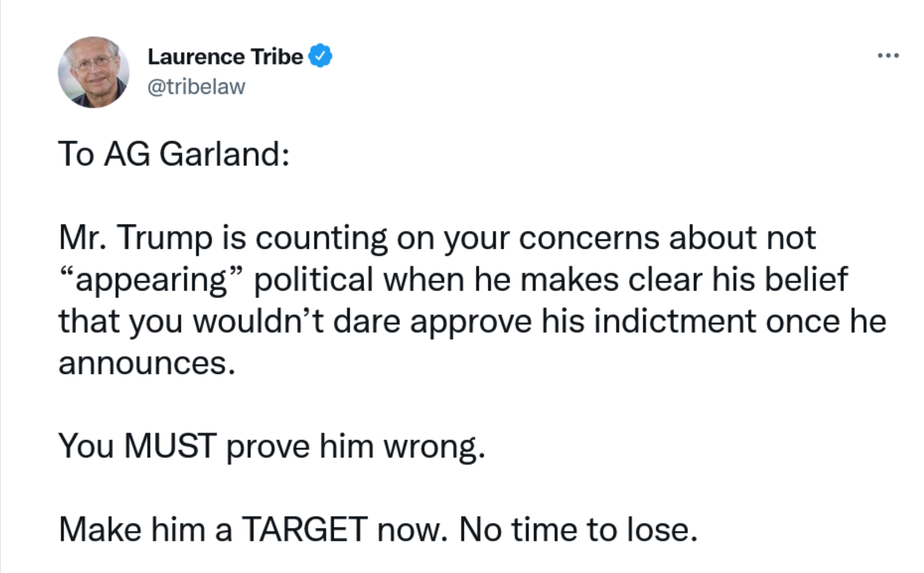Image resolution: width=924 pixels, height=573 pixels.
Task: Click the word "TARGET" in the tweet
Action: click(305, 529)
